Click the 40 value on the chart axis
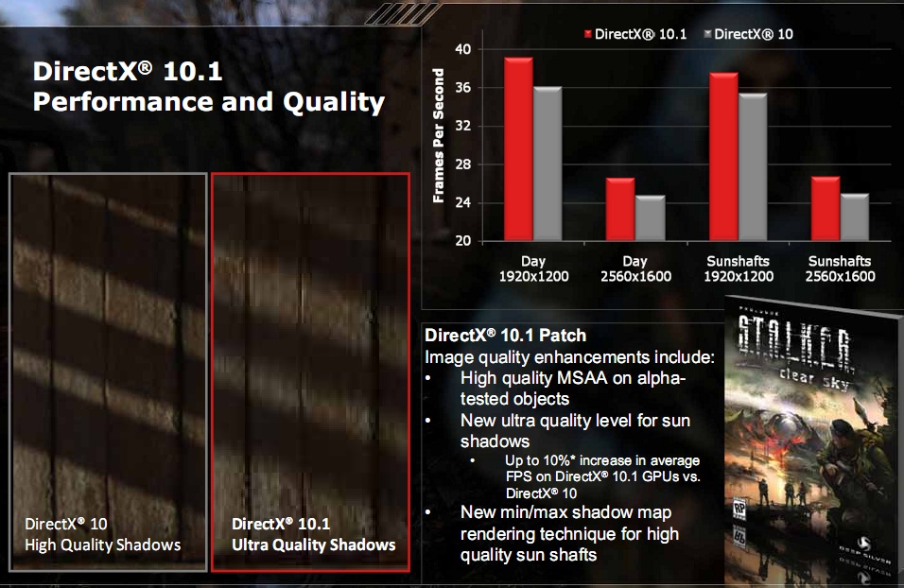The width and height of the screenshot is (904, 588). pyautogui.click(x=463, y=49)
